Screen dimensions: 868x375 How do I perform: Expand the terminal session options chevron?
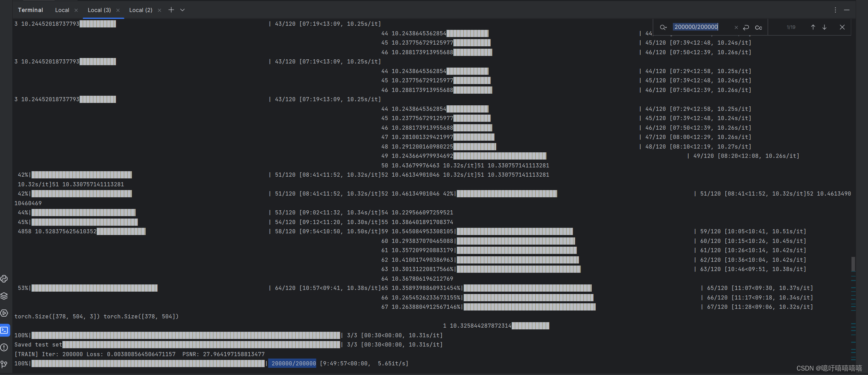[x=182, y=10]
